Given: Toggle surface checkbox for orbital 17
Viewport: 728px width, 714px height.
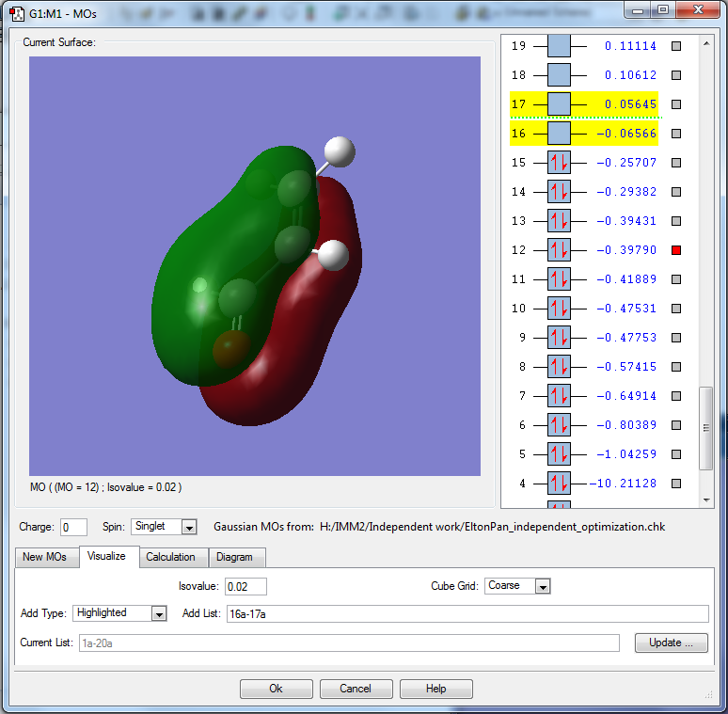Looking at the screenshot, I should pos(676,104).
